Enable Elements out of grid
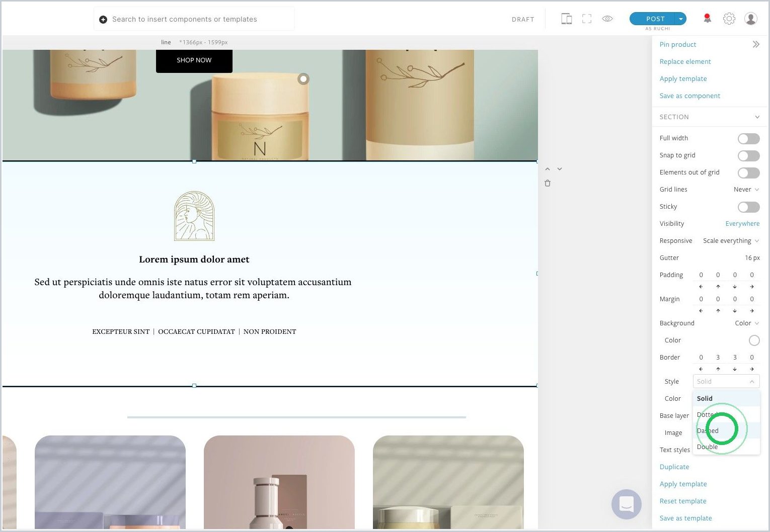The width and height of the screenshot is (770, 532). pyautogui.click(x=748, y=173)
